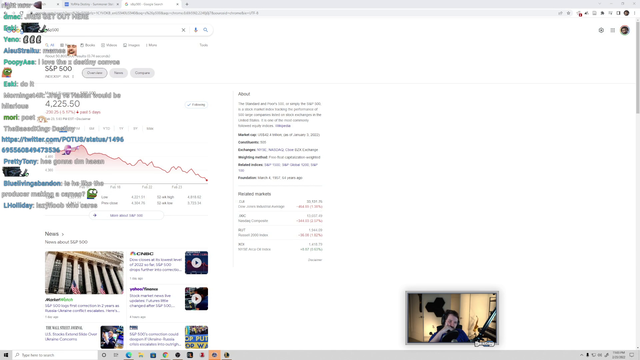Open Google quick settings gear
This screenshot has width=640, height=360.
point(601,30)
